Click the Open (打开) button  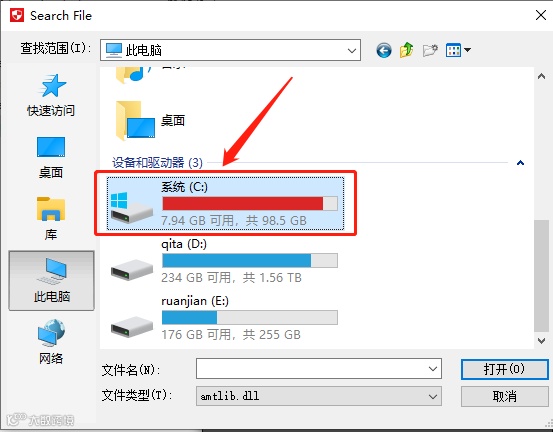(504, 369)
